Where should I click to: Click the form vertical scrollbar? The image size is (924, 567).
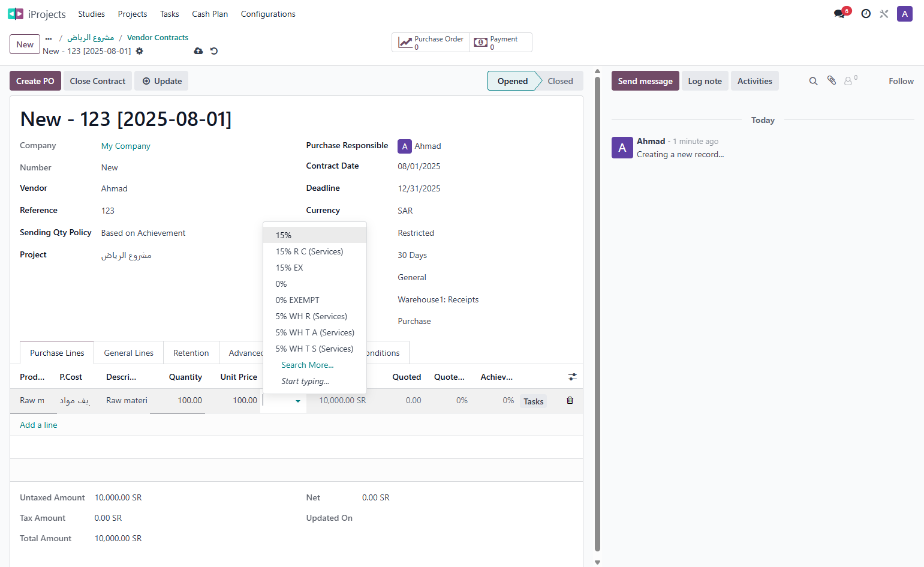pos(597,314)
